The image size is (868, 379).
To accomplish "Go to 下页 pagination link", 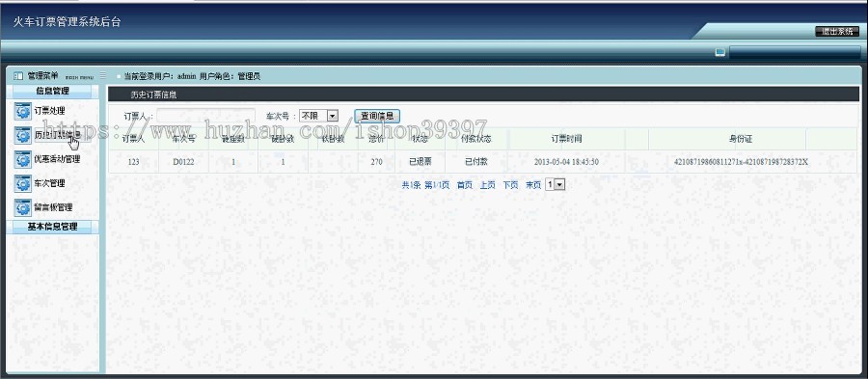I will point(510,185).
